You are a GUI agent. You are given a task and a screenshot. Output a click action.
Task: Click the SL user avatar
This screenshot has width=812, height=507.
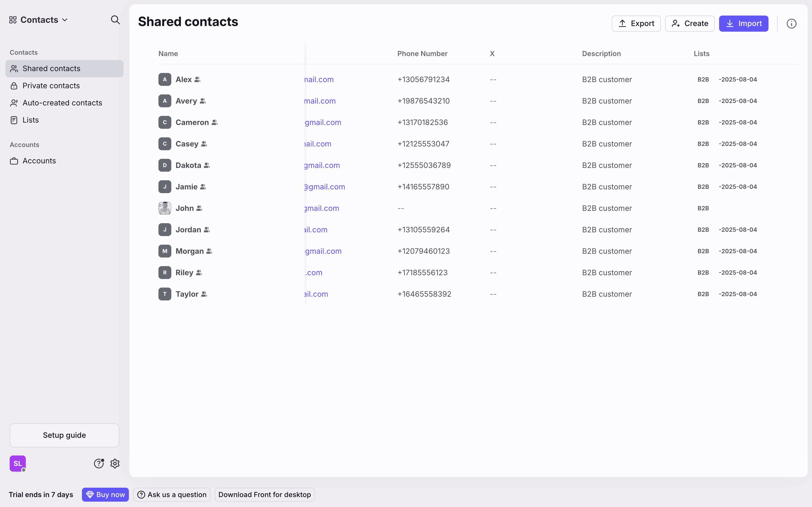[x=18, y=464]
